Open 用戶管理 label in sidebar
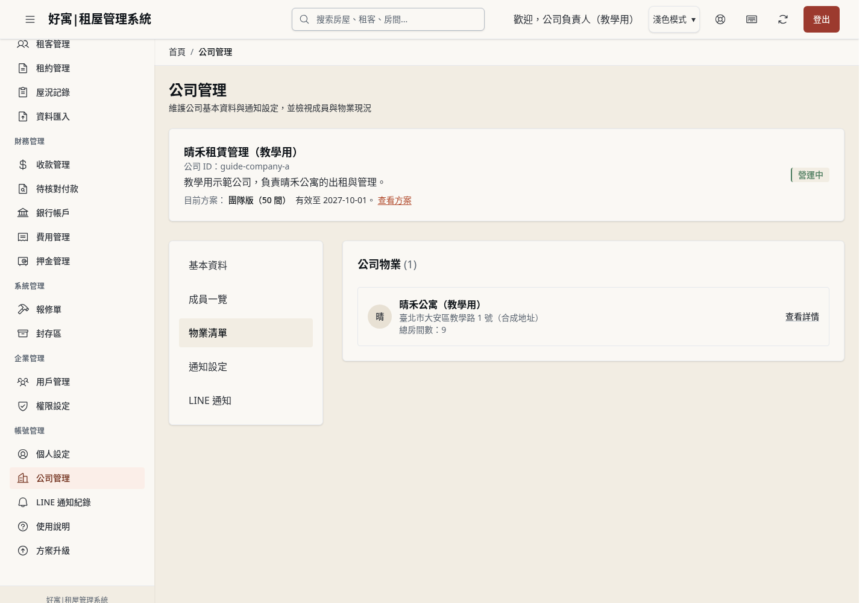868x603 pixels. 53,382
